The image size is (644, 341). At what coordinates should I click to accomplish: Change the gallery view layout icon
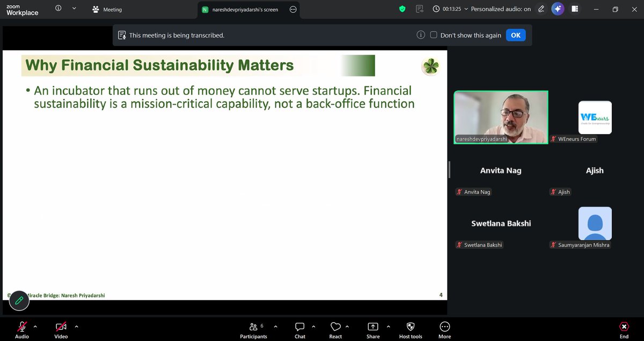coord(575,9)
